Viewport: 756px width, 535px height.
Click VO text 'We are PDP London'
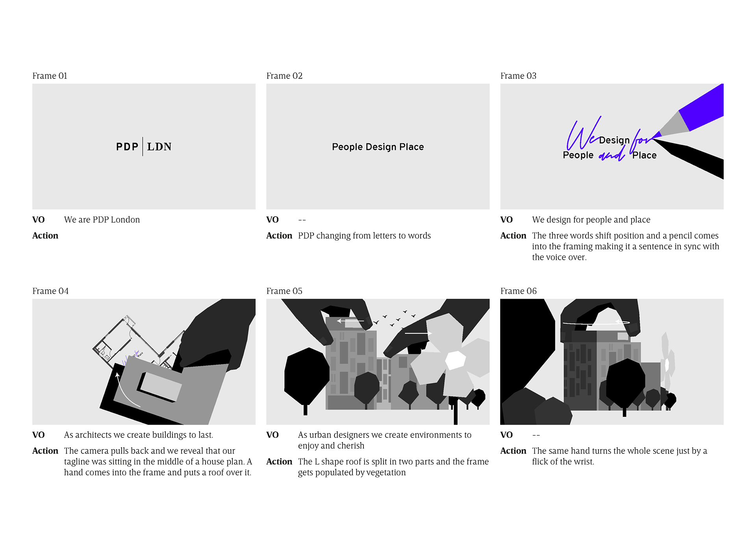pos(102,219)
